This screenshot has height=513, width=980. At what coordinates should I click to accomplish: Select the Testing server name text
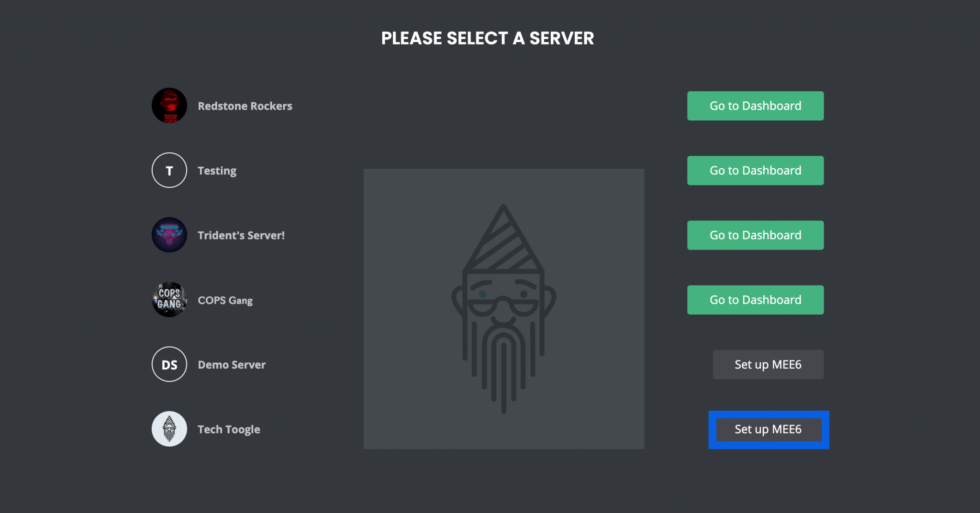[217, 171]
